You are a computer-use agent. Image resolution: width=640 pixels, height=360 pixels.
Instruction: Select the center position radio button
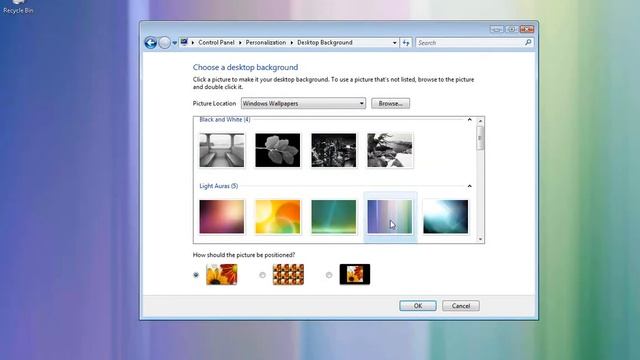click(x=329, y=275)
